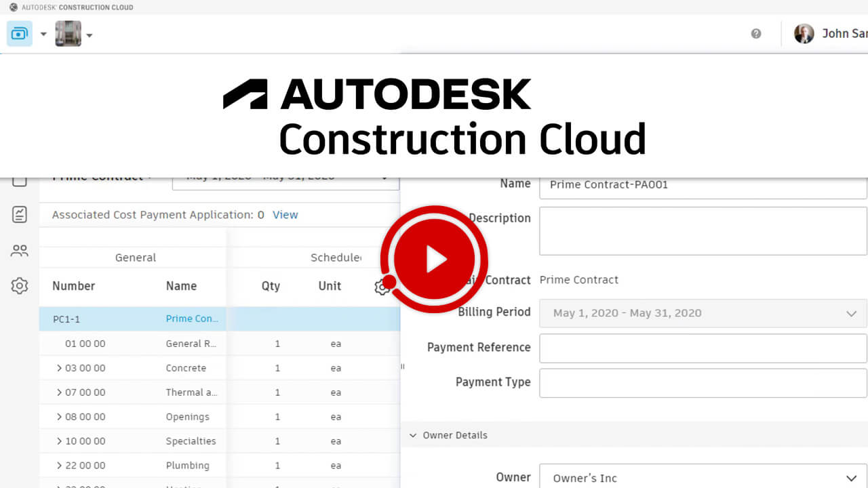Open the module switcher dropdown arrow
This screenshot has height=488, width=868.
click(43, 34)
